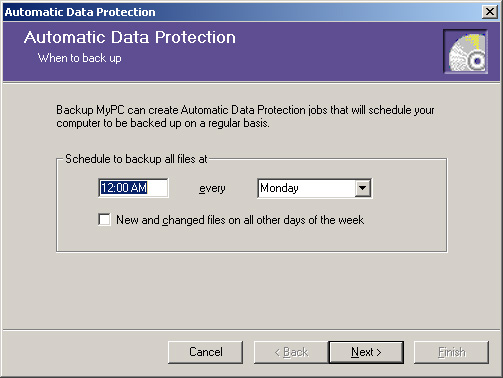Go to the next wizard step
The width and height of the screenshot is (503, 378).
click(x=366, y=352)
